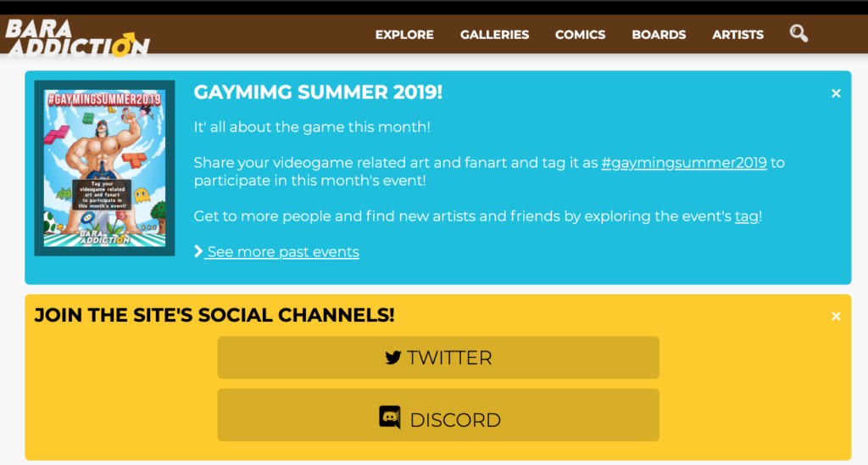Viewport: 868px width, 465px height.
Task: Go to the Galleries section
Action: (x=494, y=35)
